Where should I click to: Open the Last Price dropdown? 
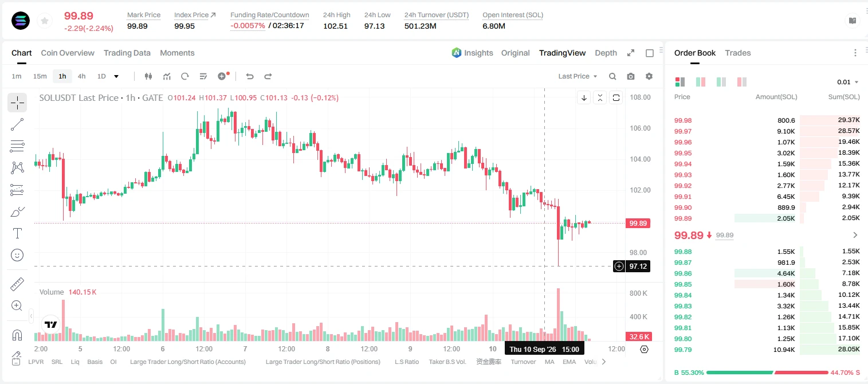pyautogui.click(x=578, y=76)
